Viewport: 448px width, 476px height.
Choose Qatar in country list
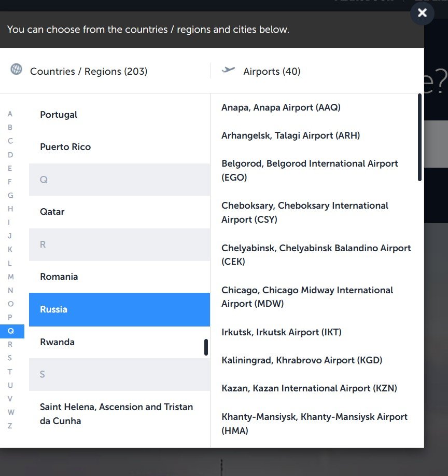[119, 212]
